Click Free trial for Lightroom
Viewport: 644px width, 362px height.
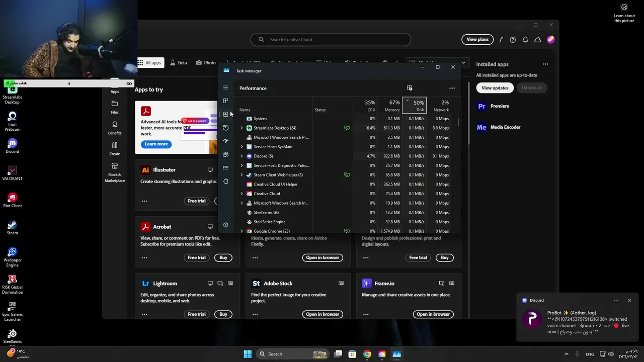(197, 314)
